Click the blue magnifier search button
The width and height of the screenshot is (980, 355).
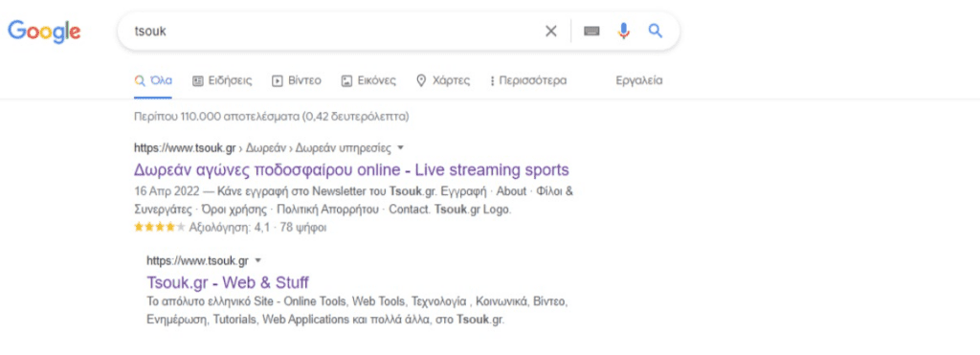coord(655,31)
